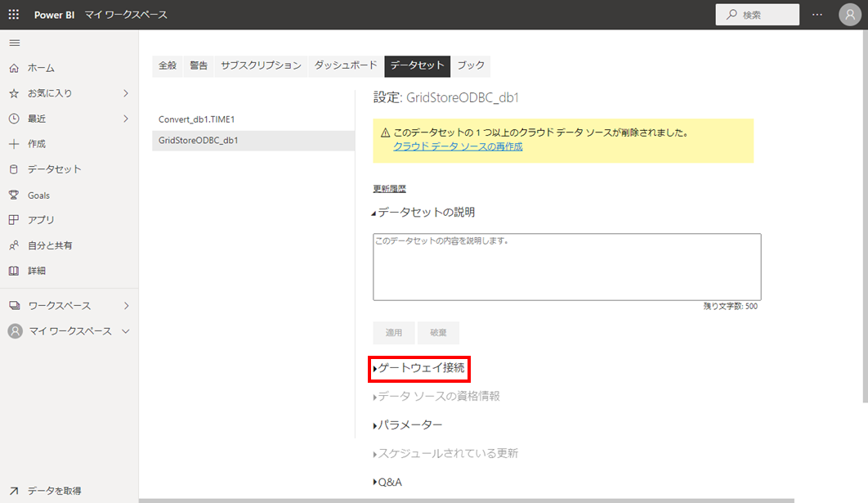The height and width of the screenshot is (503, 868).
Task: Select Convert_db1.TIME1 dataset in list
Action: tap(197, 119)
